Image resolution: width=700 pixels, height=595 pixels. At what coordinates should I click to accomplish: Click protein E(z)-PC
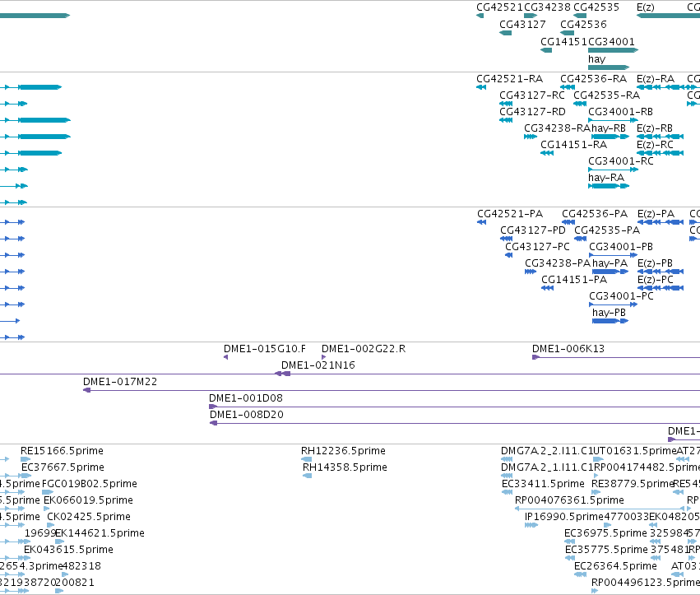click(656, 280)
